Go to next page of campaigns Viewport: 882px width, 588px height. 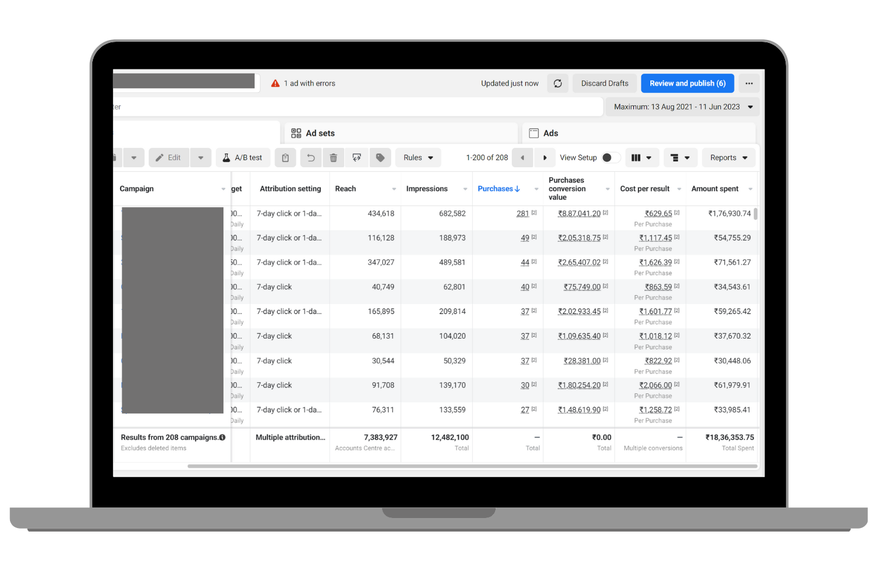545,158
